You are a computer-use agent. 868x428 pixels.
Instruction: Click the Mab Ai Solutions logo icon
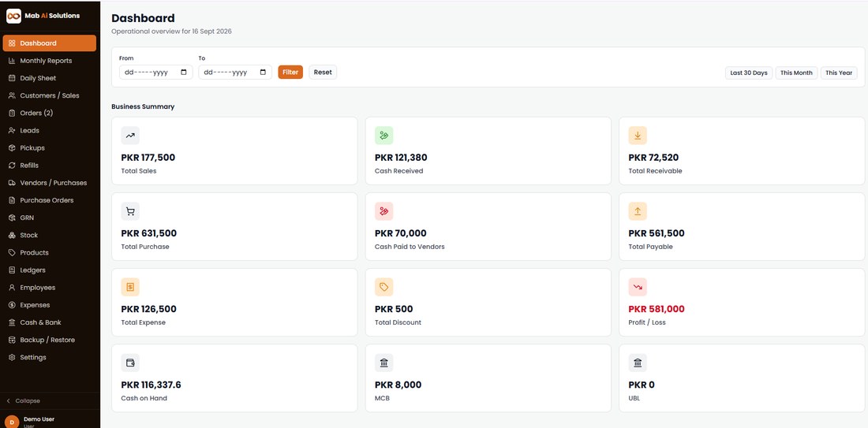[x=14, y=16]
